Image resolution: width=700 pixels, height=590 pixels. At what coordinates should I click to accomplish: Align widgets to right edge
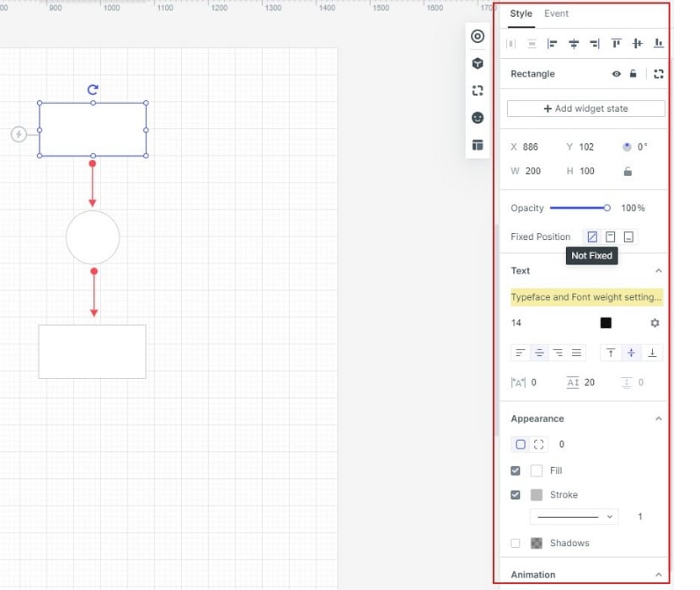[595, 43]
